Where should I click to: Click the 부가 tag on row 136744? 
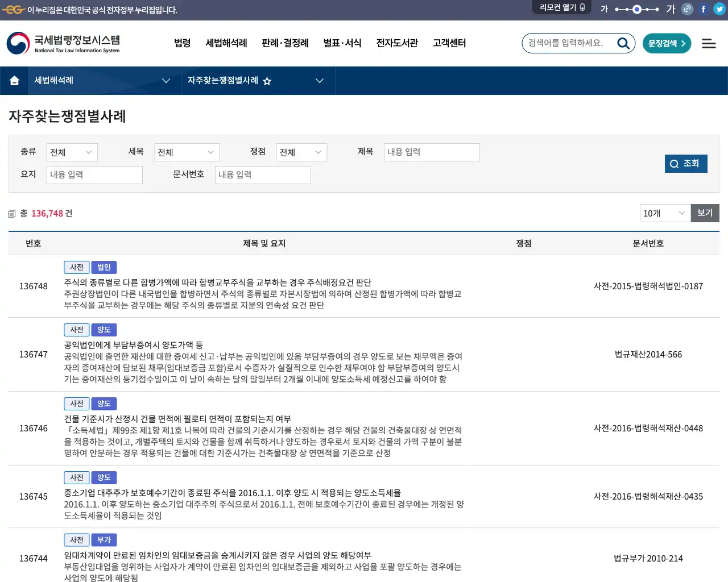[104, 540]
